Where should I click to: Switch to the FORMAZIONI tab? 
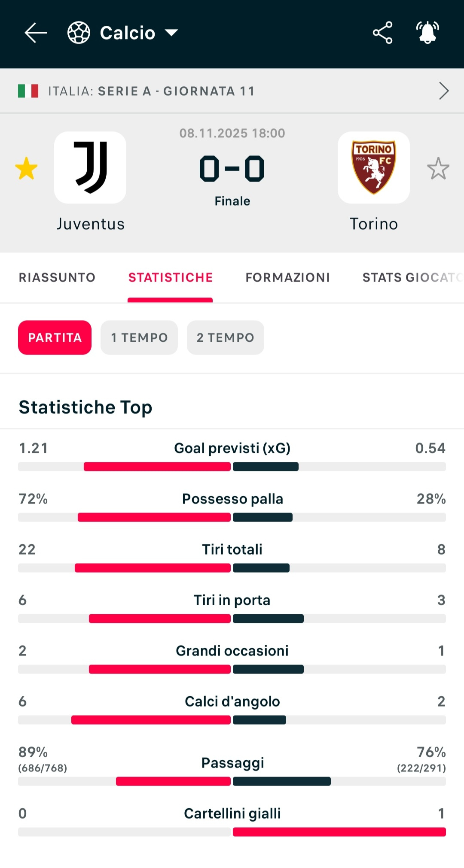click(287, 277)
